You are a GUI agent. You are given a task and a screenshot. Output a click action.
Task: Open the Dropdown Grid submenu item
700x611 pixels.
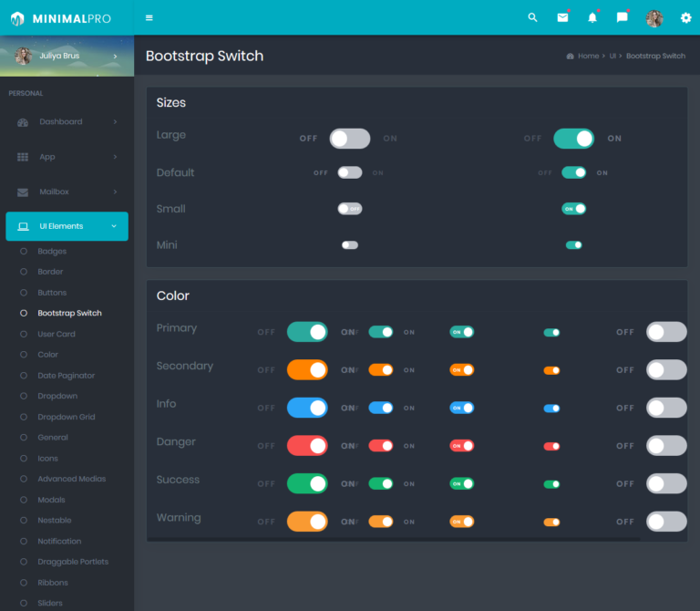[x=67, y=417]
